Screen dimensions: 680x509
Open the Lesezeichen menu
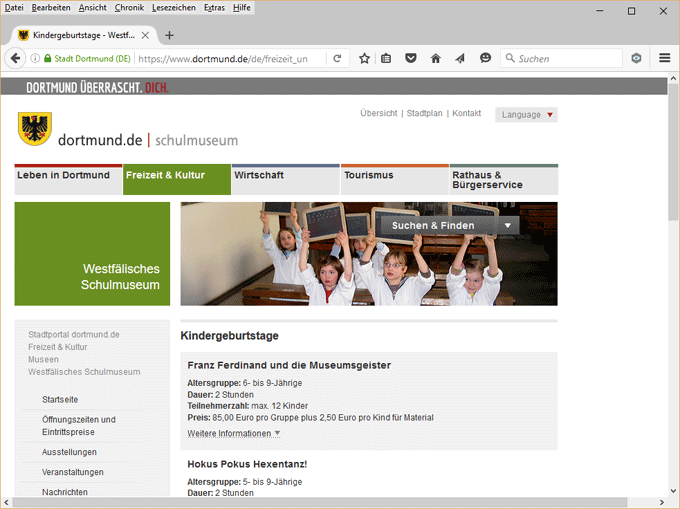tap(174, 7)
